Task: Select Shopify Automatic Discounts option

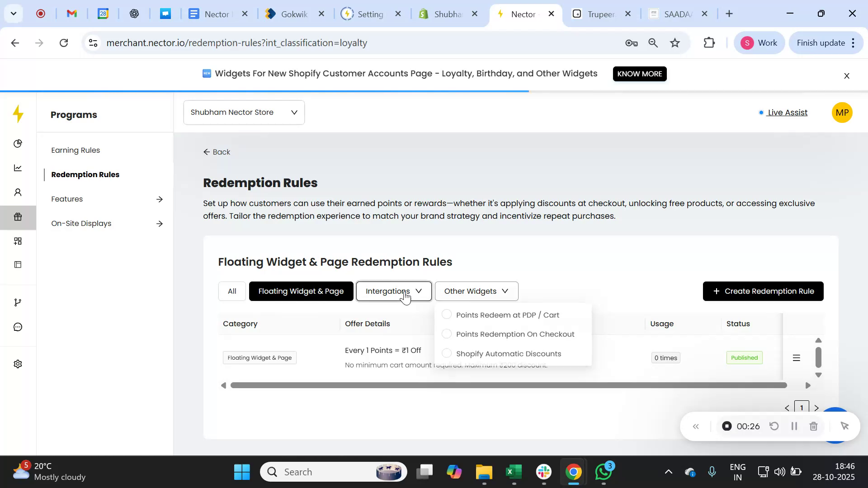Action: pos(508,354)
